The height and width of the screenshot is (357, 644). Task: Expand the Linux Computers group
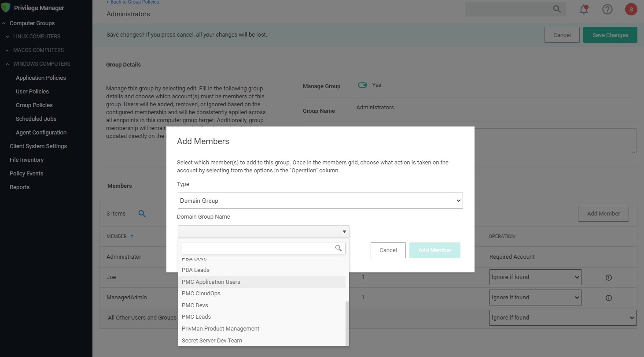click(x=7, y=37)
